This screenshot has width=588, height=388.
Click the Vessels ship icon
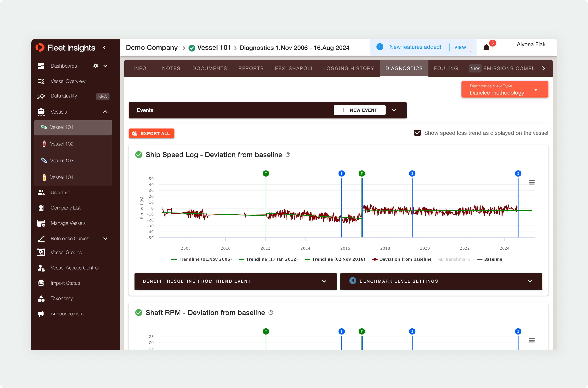(41, 112)
